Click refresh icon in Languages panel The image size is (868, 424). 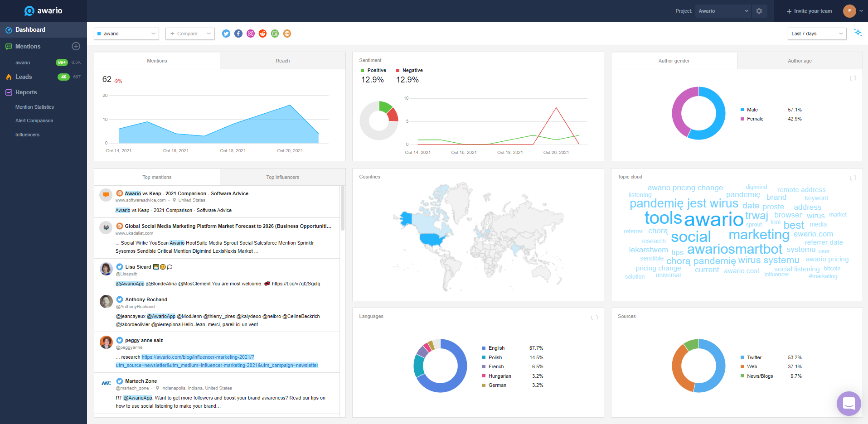(594, 318)
